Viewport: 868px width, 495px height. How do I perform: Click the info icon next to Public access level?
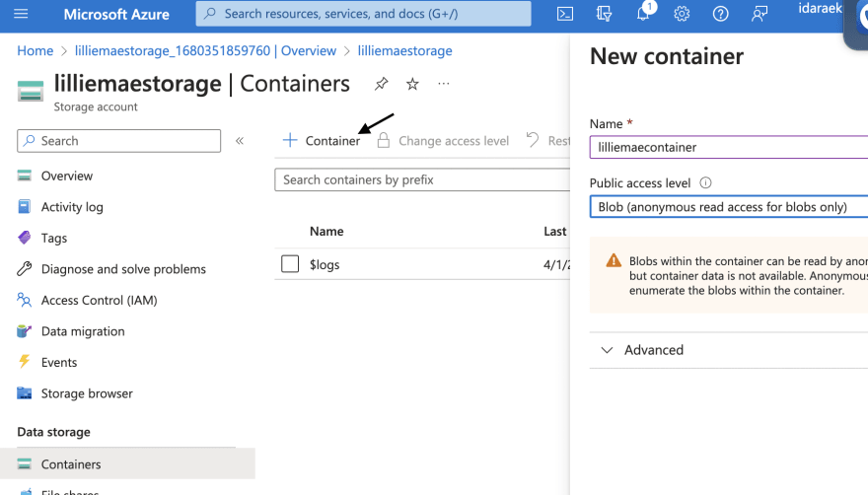click(705, 182)
